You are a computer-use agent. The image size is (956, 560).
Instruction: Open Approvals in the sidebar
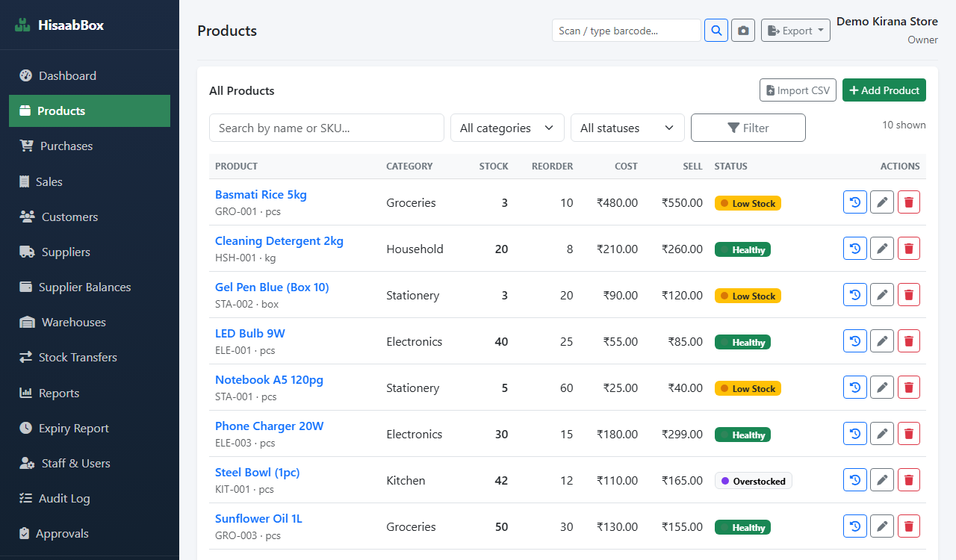pyautogui.click(x=90, y=533)
